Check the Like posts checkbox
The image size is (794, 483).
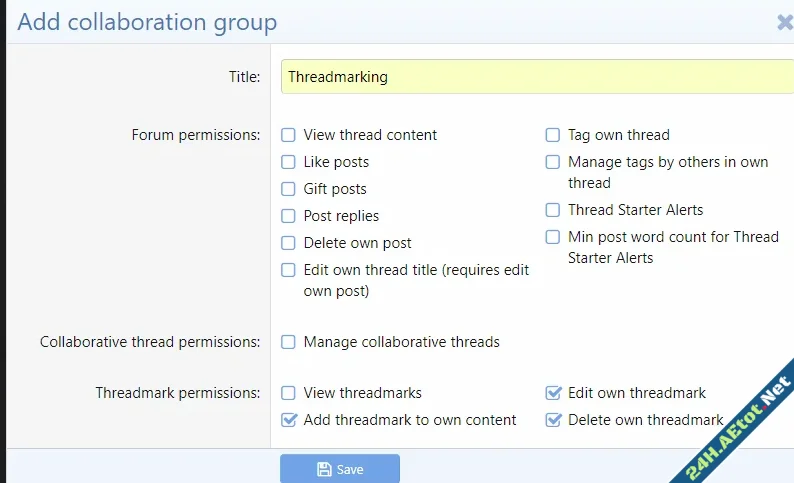point(288,162)
